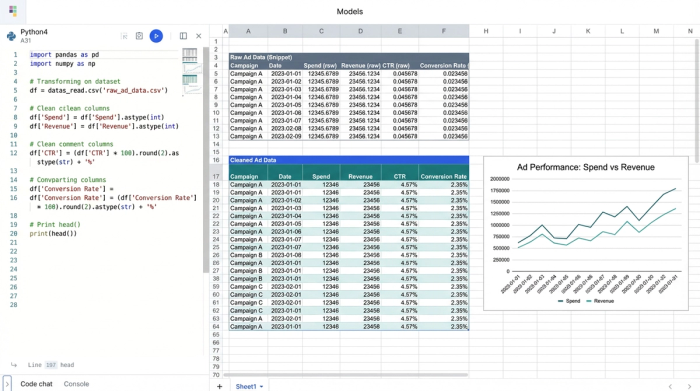Image resolution: width=700 pixels, height=391 pixels.
Task: Click the app logo in top-left corner
Action: [12, 11]
